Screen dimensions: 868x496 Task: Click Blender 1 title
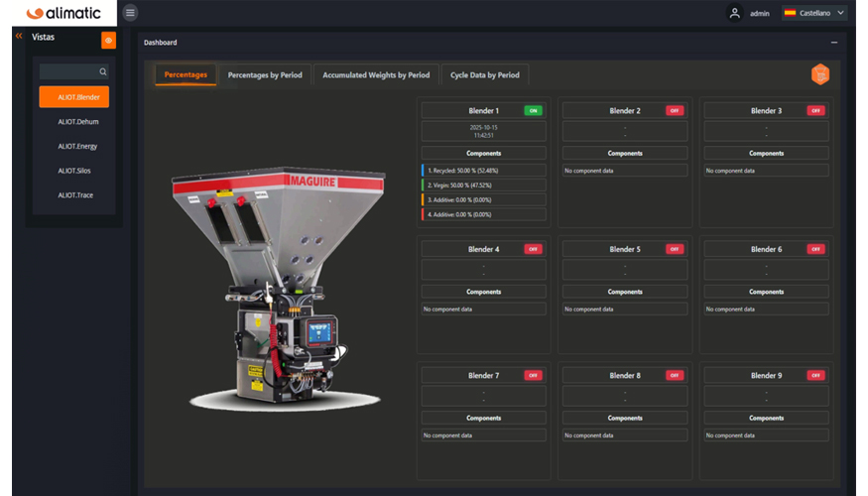tap(484, 111)
